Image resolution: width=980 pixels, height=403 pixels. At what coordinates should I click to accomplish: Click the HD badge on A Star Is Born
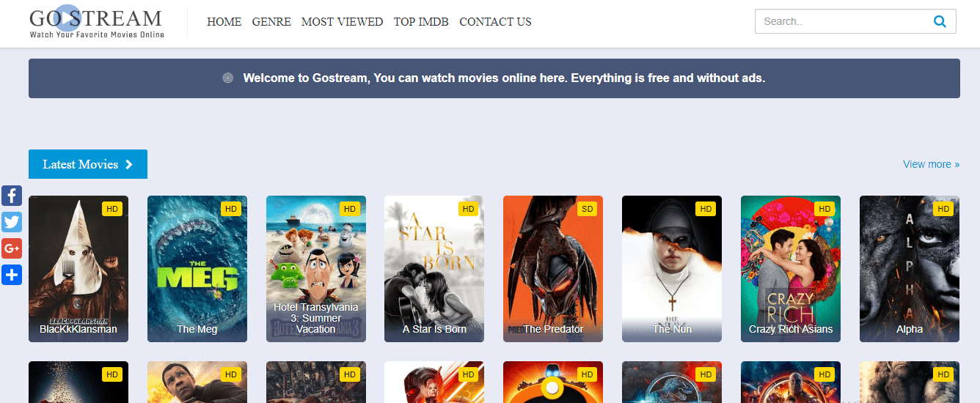pyautogui.click(x=468, y=209)
